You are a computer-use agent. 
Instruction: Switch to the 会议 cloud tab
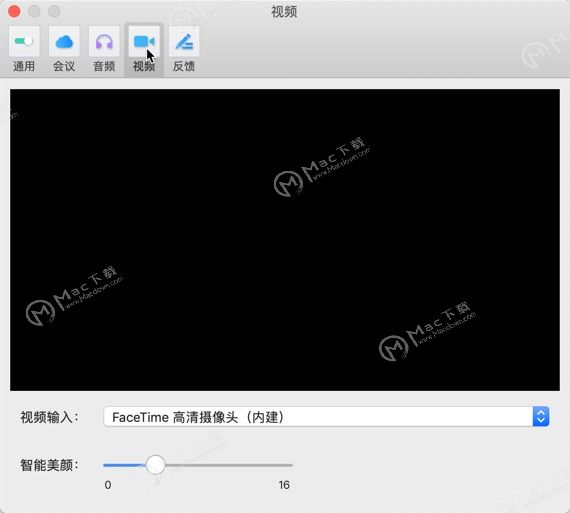pyautogui.click(x=64, y=49)
